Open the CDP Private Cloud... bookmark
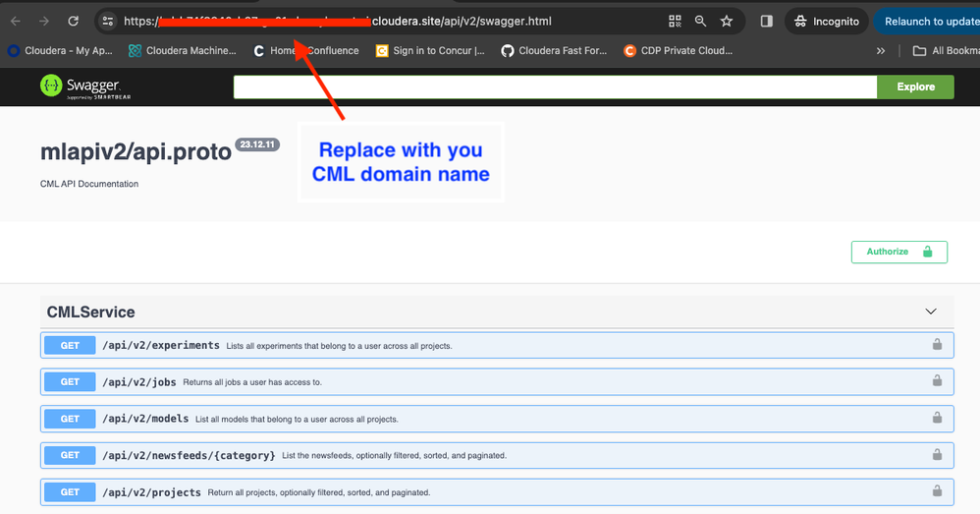Image resolution: width=980 pixels, height=514 pixels. [679, 51]
